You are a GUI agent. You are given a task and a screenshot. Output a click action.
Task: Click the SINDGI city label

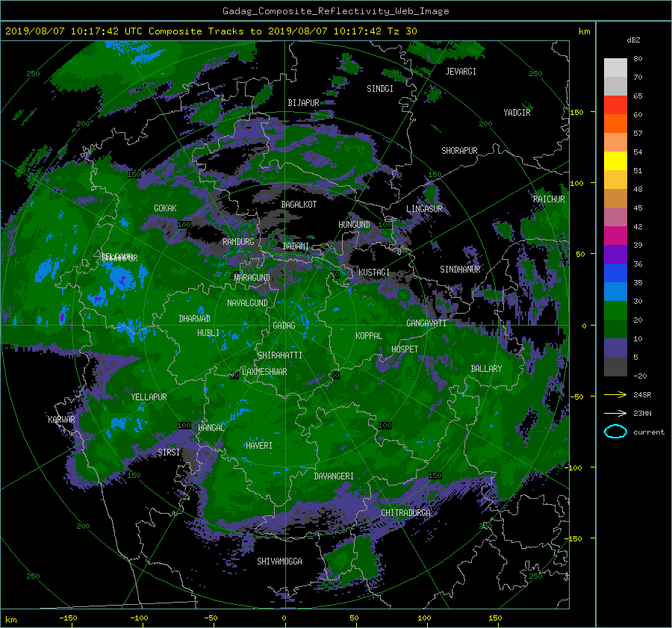[x=380, y=88]
